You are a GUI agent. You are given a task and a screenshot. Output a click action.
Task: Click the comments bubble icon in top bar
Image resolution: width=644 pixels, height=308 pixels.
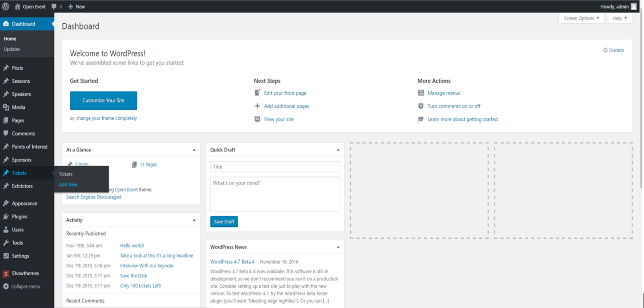[x=54, y=7]
